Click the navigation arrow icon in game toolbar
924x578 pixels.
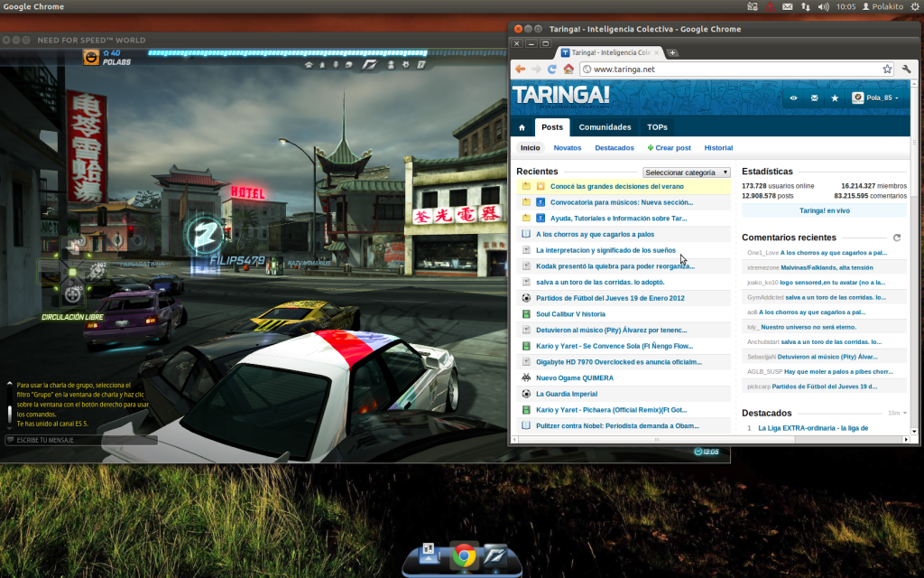pos(322,65)
